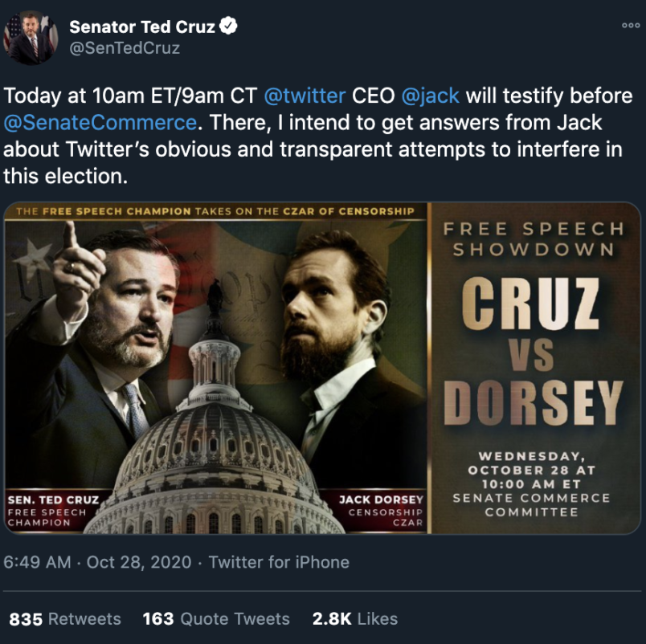This screenshot has width=646, height=644.
Task: Open the @jack mention link
Action: 430,96
